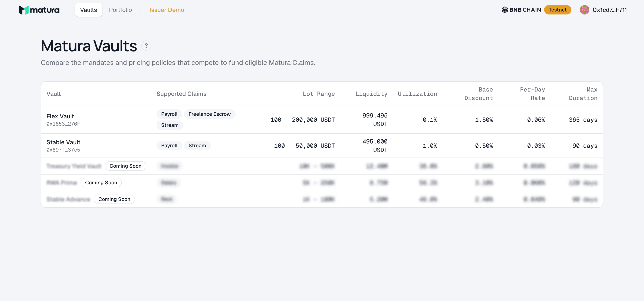Image resolution: width=644 pixels, height=301 pixels.
Task: Click the Matura Vaults page heading
Action: coord(89,46)
